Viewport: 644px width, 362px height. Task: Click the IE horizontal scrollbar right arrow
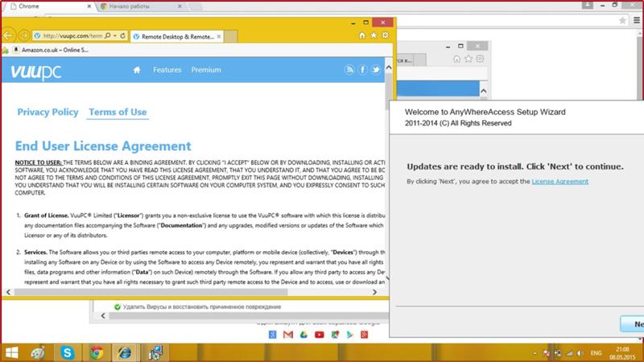(374, 292)
